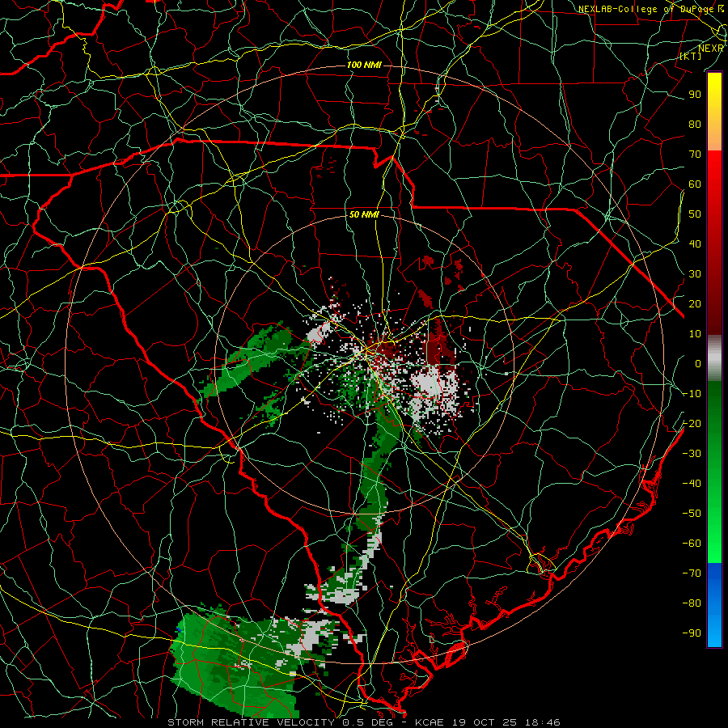The height and width of the screenshot is (728, 728).
Task: Click the -90 value on the velocity scale
Action: [x=692, y=633]
